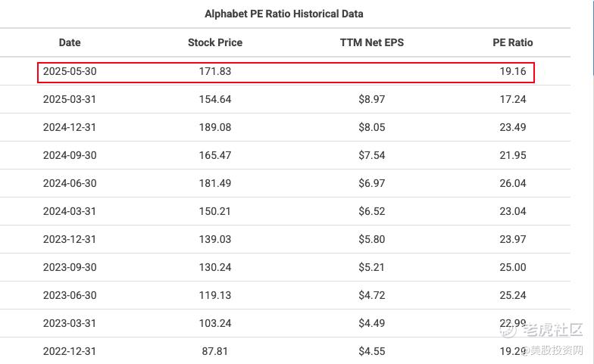Select the 2024-09-30 date cell
Image resolution: width=594 pixels, height=364 pixels.
pos(70,155)
